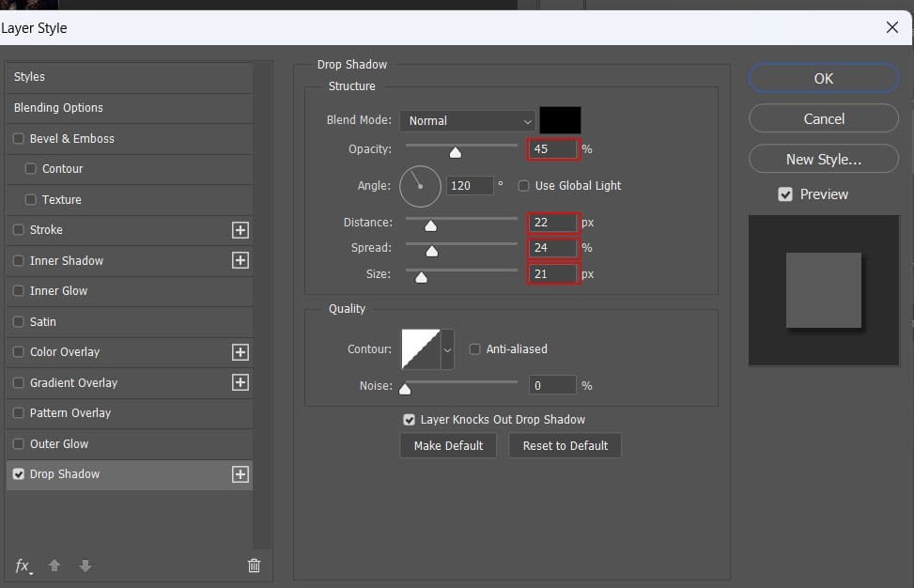The height and width of the screenshot is (588, 914).
Task: Enable the Inner Glow checkbox
Action: [19, 291]
